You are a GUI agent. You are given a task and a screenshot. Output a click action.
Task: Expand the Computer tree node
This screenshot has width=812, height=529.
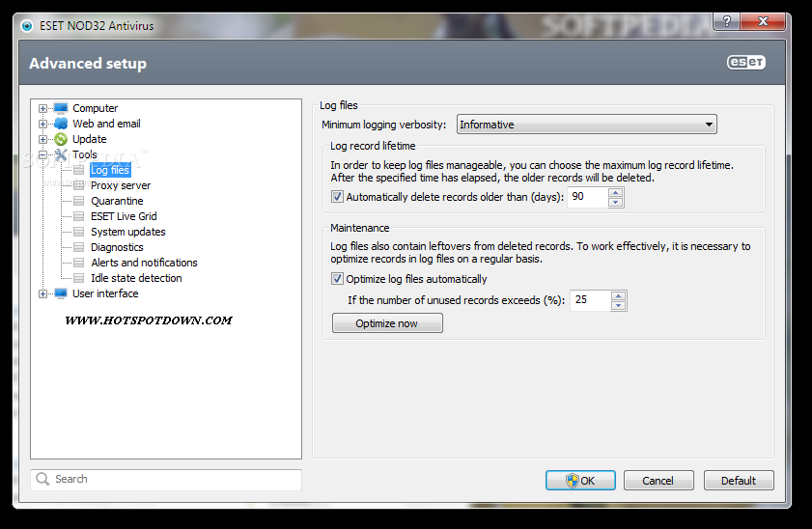coord(43,109)
